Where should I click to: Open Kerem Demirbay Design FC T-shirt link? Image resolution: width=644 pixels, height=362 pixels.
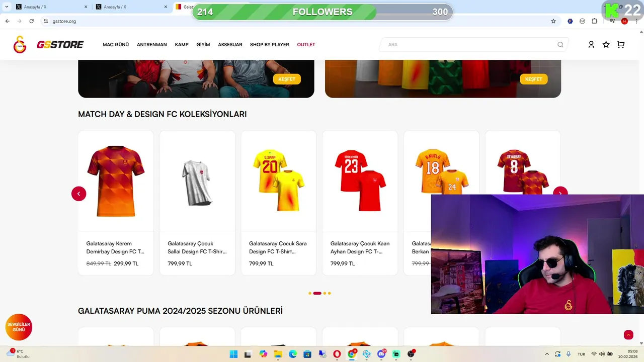pyautogui.click(x=115, y=247)
